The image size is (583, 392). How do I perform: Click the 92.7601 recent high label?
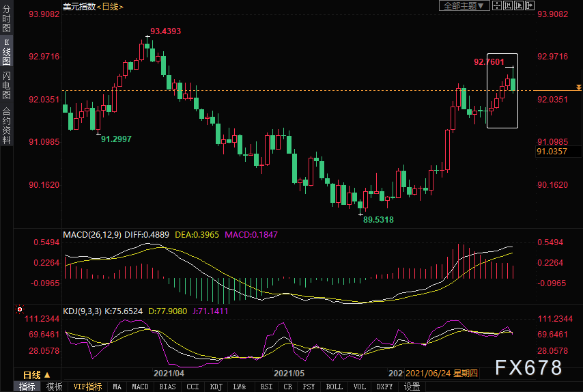tap(489, 62)
